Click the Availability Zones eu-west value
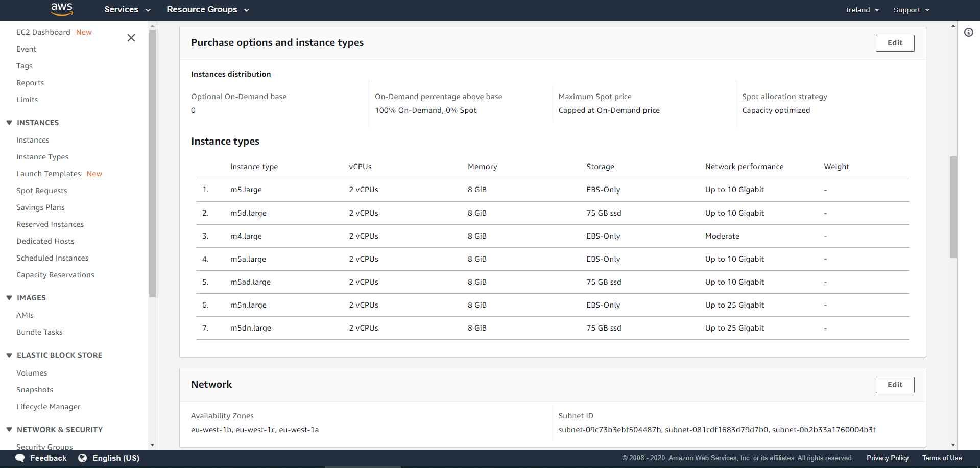980x468 pixels. pos(255,430)
